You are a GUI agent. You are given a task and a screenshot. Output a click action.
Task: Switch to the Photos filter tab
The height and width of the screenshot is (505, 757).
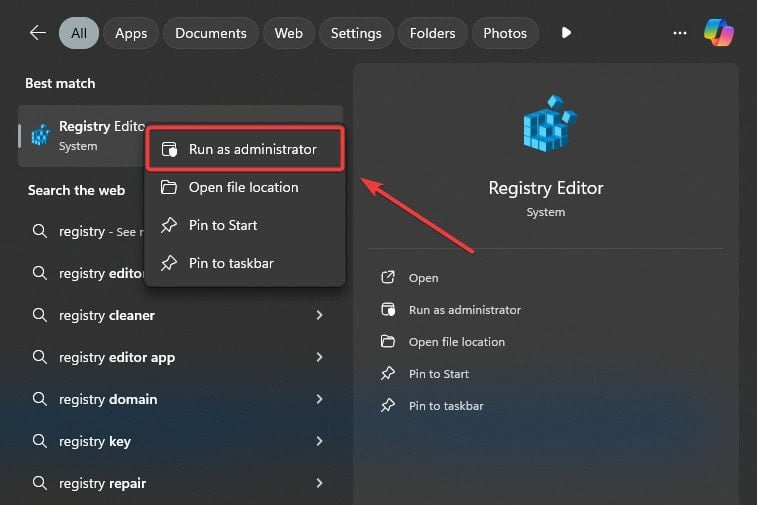coord(505,33)
